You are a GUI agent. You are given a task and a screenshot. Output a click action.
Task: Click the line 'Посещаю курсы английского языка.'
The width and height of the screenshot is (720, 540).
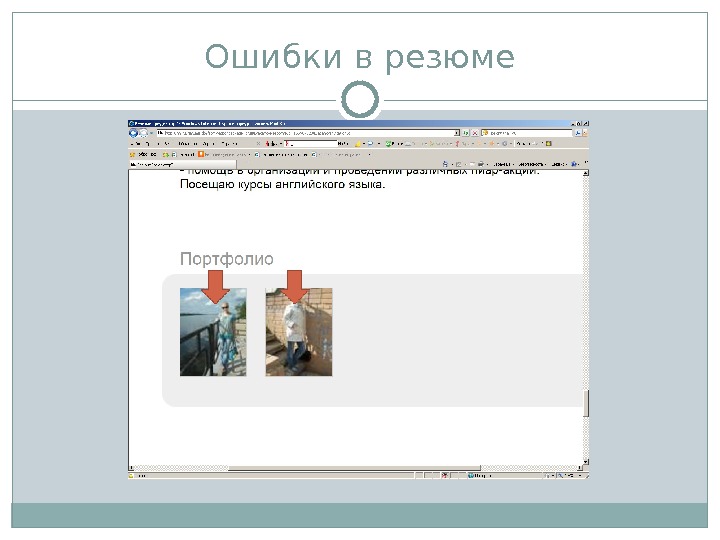click(x=282, y=185)
